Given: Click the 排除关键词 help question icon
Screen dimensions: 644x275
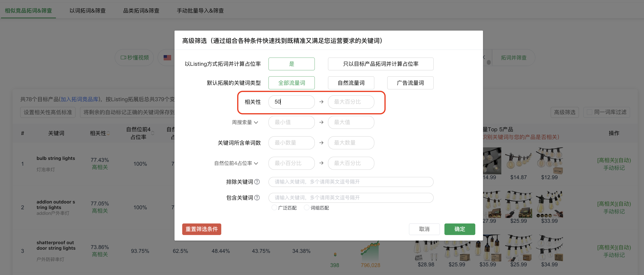Looking at the screenshot, I should pos(257,182).
